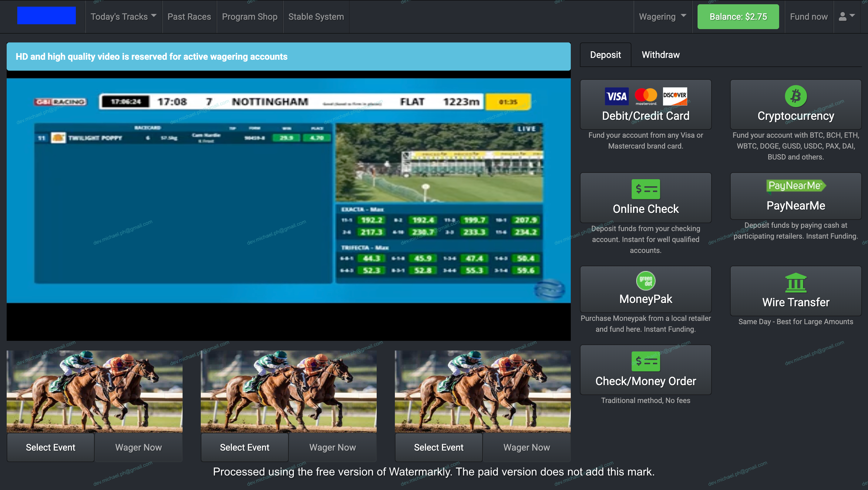Select the Check/Money Order dollar icon
The image size is (868, 490).
[x=645, y=361]
